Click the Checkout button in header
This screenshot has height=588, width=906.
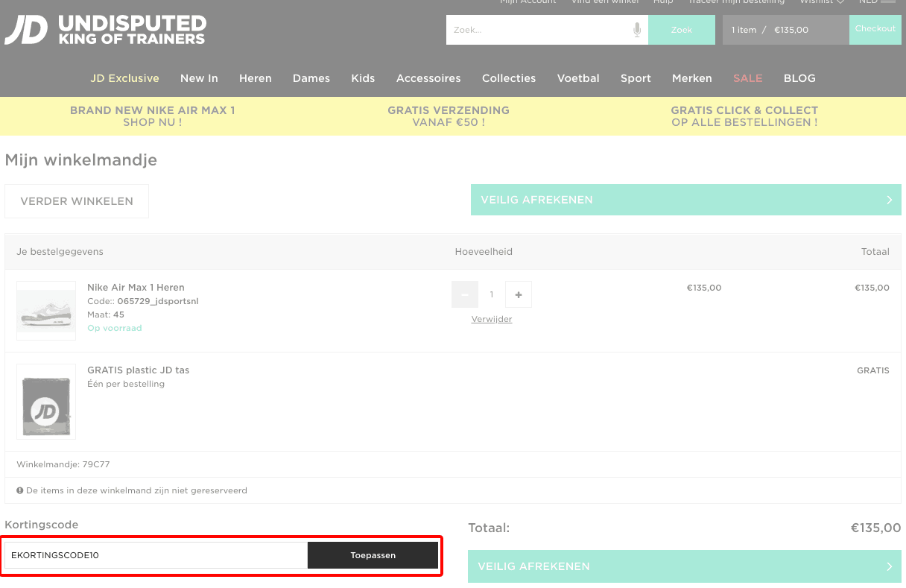875,29
